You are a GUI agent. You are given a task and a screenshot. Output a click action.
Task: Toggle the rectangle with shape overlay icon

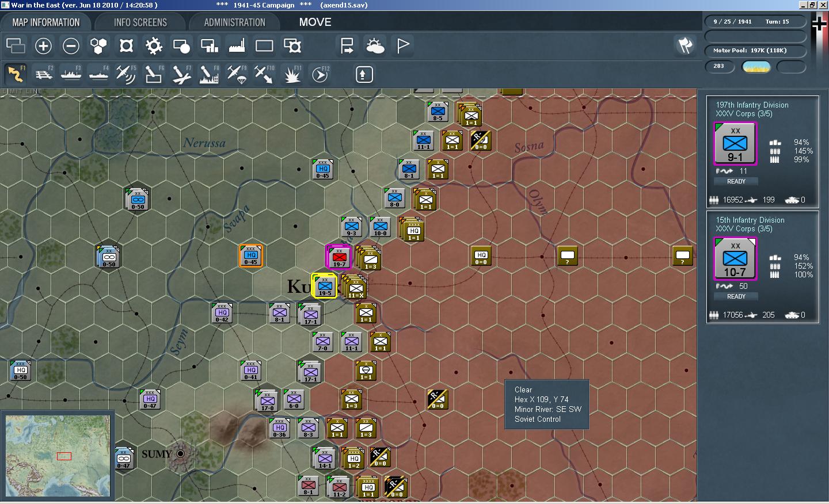(292, 45)
